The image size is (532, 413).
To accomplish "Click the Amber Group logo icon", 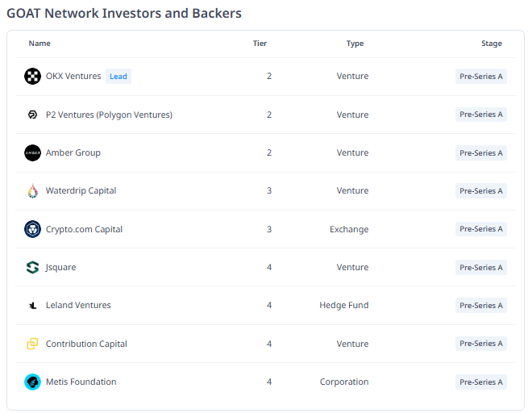I will [x=32, y=152].
